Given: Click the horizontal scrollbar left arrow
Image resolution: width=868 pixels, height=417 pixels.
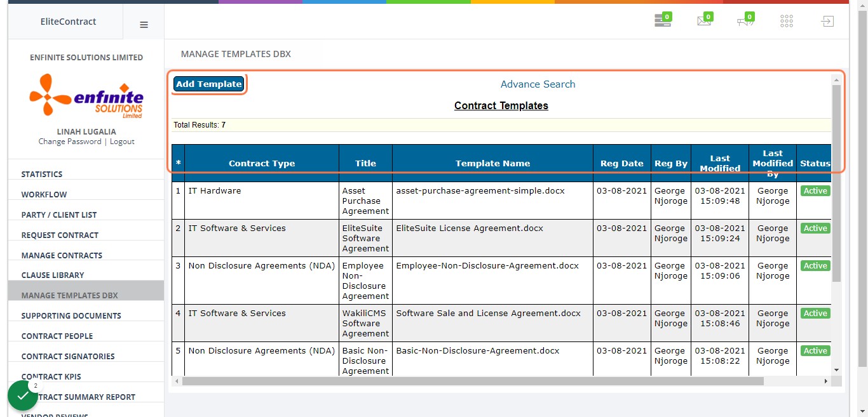Looking at the screenshot, I should [177, 381].
